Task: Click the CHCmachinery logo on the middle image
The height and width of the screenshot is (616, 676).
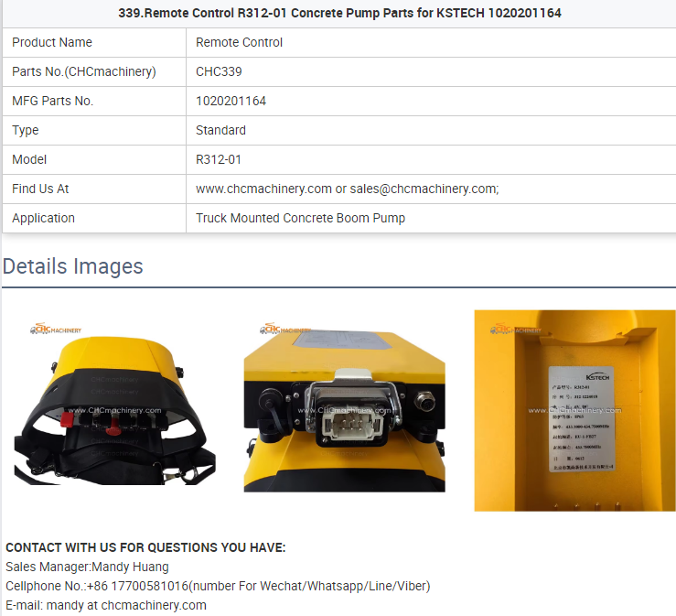Action: 284,329
